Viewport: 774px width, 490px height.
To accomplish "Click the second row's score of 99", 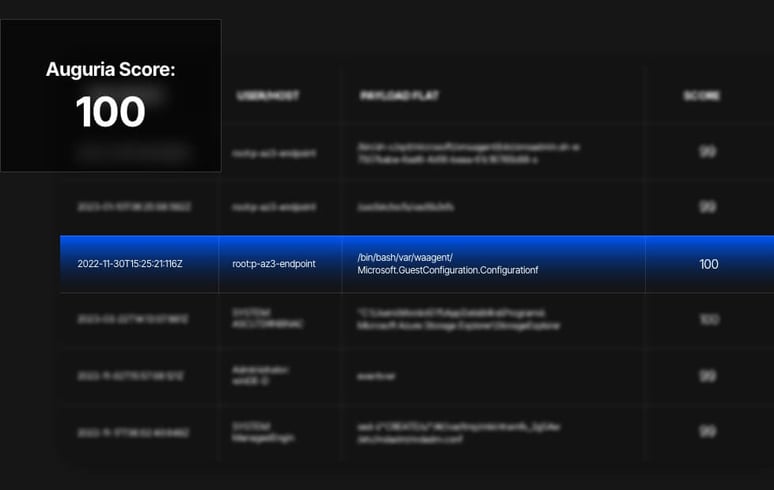I will pyautogui.click(x=708, y=207).
